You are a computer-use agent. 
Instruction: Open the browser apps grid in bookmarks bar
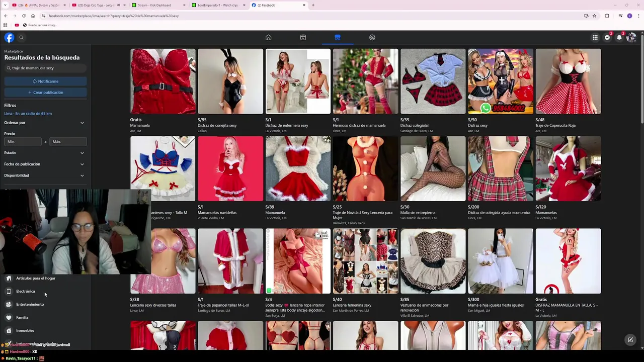6,25
